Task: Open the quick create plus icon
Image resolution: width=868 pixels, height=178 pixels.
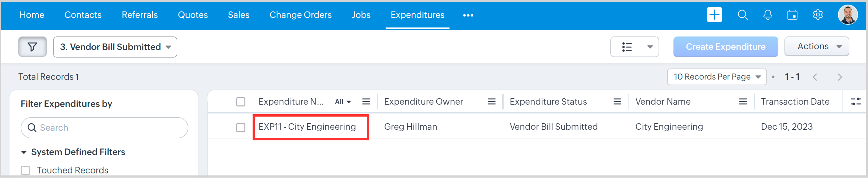Action: click(x=714, y=15)
